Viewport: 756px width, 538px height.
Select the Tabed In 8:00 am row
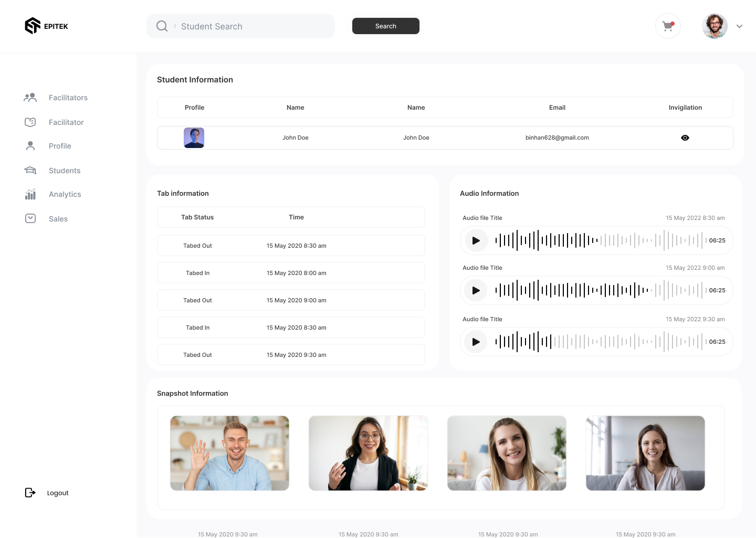(x=291, y=273)
